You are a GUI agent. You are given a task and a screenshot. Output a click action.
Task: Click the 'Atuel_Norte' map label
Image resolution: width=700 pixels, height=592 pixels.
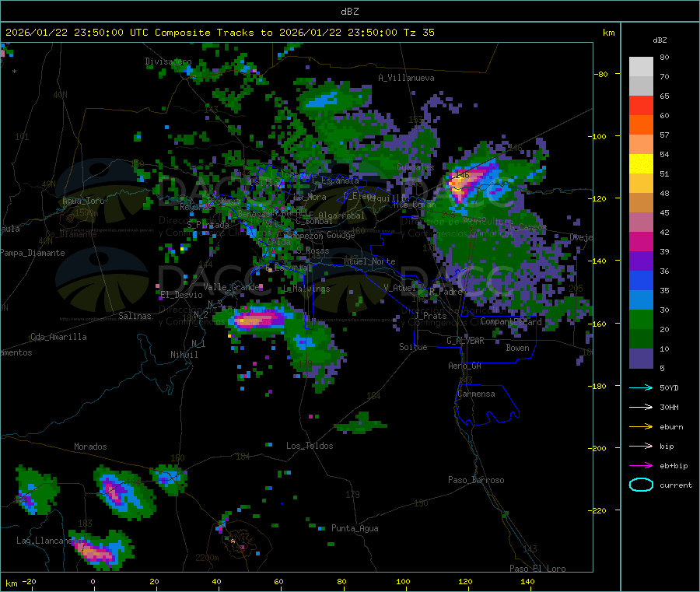click(x=369, y=261)
